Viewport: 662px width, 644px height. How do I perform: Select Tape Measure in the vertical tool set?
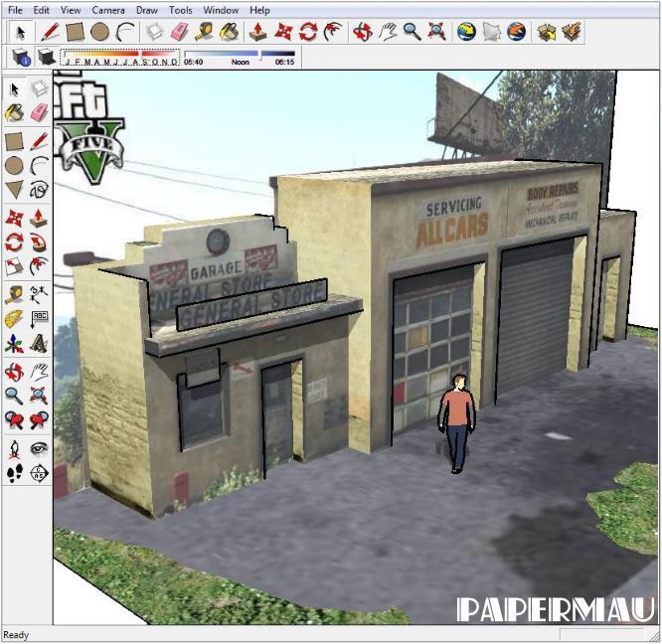(x=14, y=294)
